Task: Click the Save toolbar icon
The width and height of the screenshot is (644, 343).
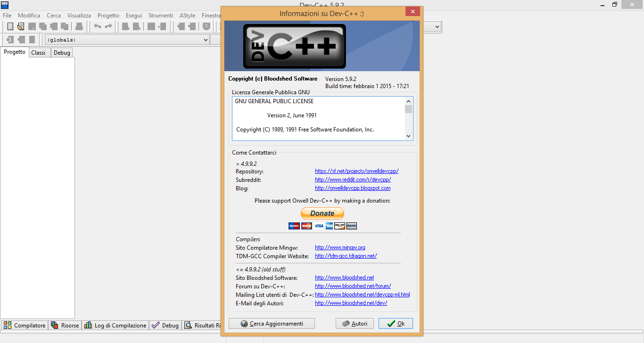Action: 32,26
